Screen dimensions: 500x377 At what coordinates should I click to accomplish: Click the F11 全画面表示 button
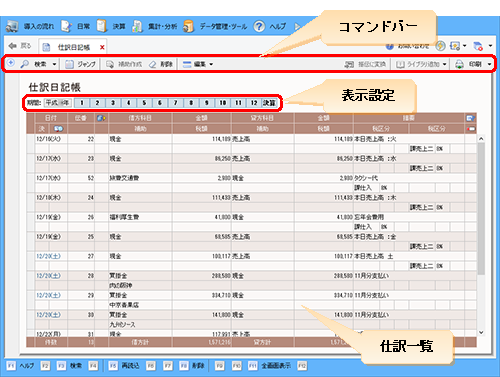click(269, 366)
